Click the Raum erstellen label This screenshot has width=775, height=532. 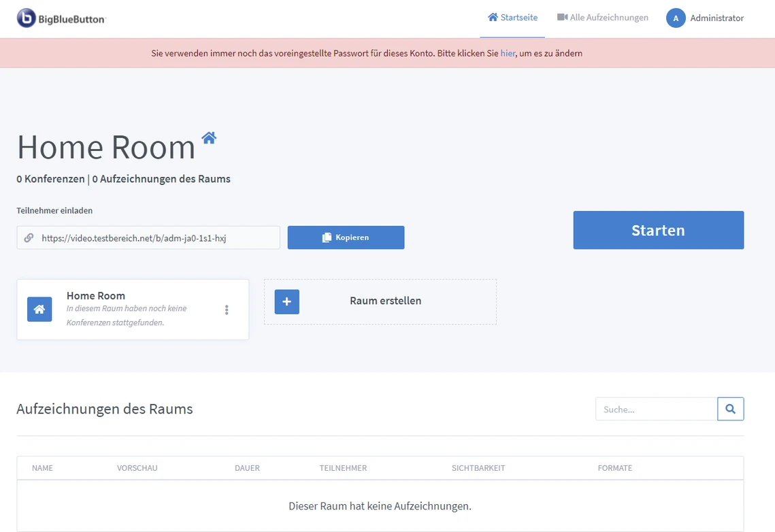[x=385, y=301]
